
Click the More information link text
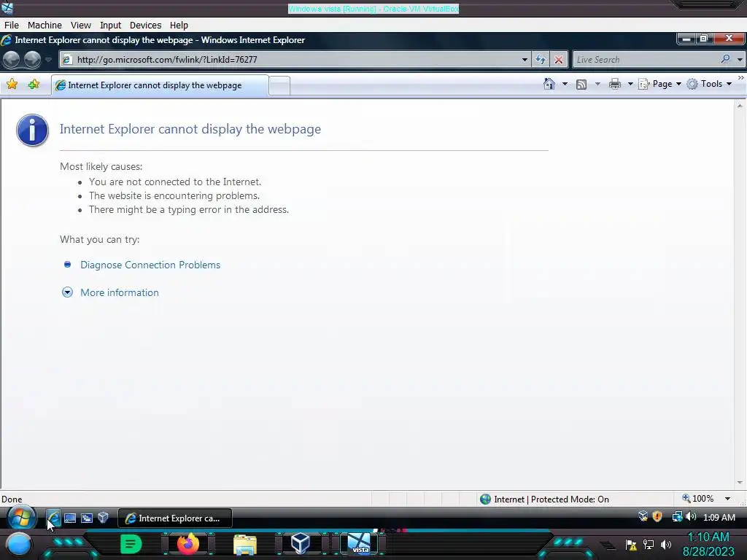120,292
